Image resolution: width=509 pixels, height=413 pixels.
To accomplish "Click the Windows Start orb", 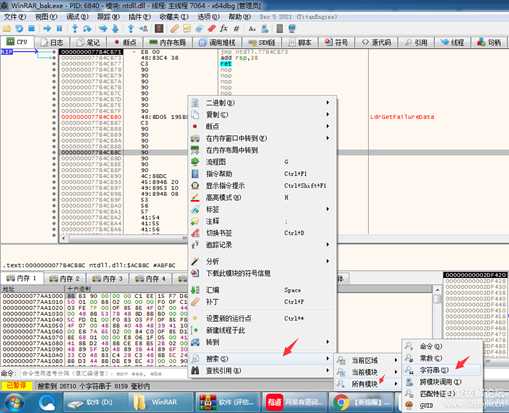I will click(13, 402).
